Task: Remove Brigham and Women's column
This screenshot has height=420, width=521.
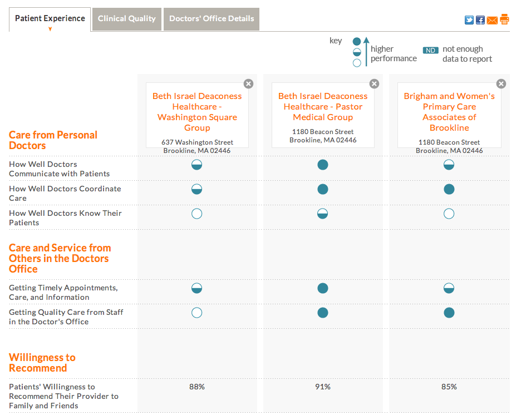Action: [501, 83]
